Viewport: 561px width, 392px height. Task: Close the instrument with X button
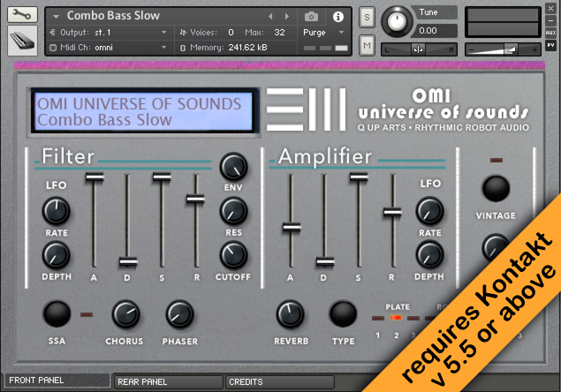[550, 8]
